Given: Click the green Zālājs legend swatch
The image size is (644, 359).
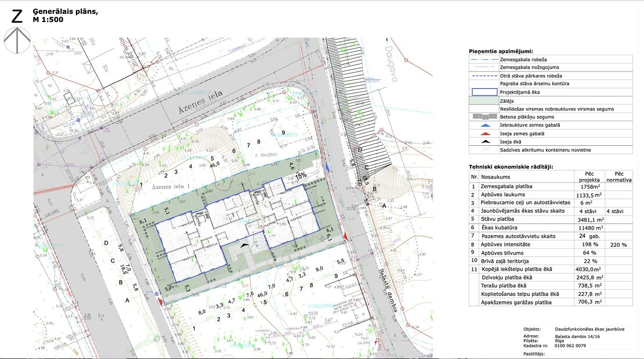Looking at the screenshot, I should (483, 100).
